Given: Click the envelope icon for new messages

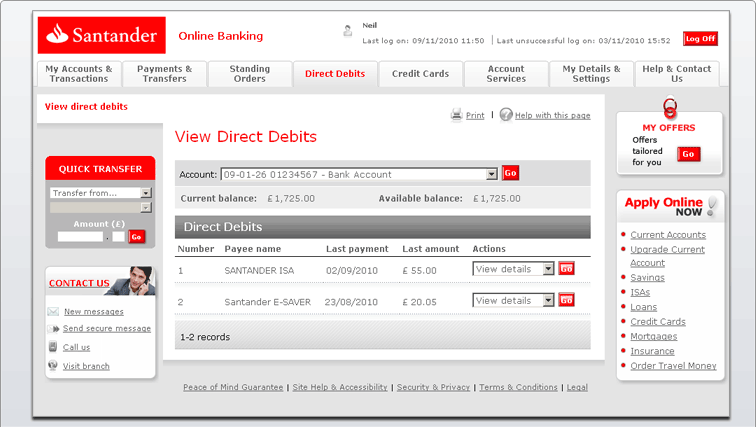Looking at the screenshot, I should point(53,311).
